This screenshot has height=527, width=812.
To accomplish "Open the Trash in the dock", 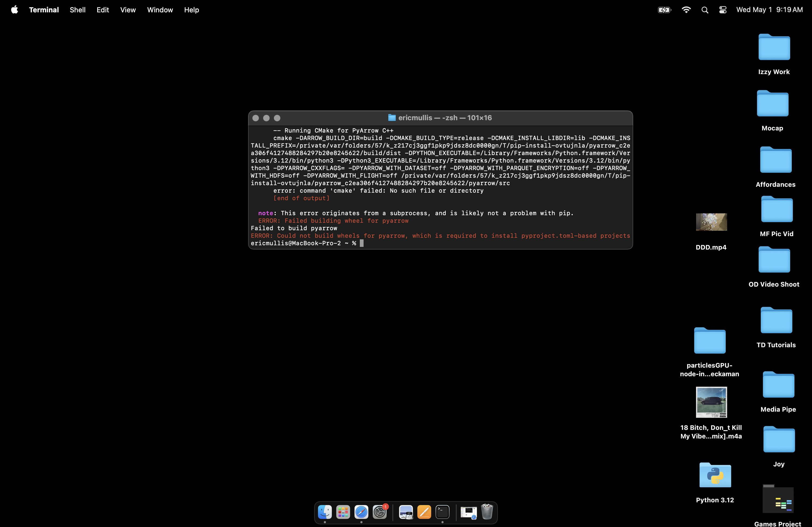I will (x=487, y=512).
